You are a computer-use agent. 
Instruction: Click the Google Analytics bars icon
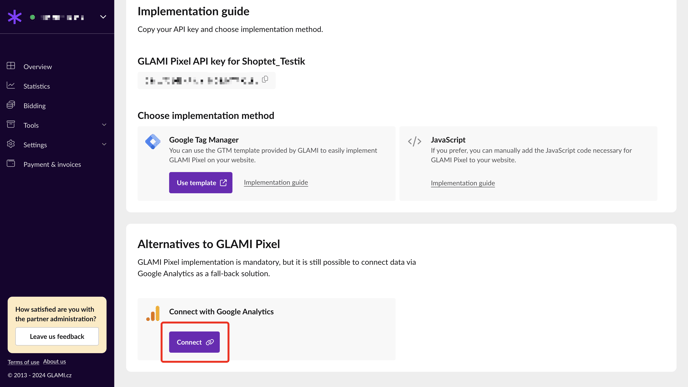[x=153, y=314]
